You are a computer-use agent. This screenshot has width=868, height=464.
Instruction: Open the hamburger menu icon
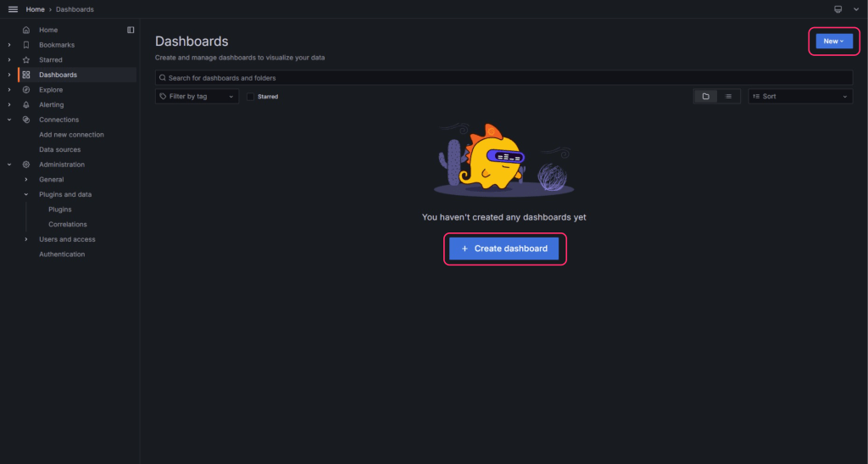pos(13,9)
